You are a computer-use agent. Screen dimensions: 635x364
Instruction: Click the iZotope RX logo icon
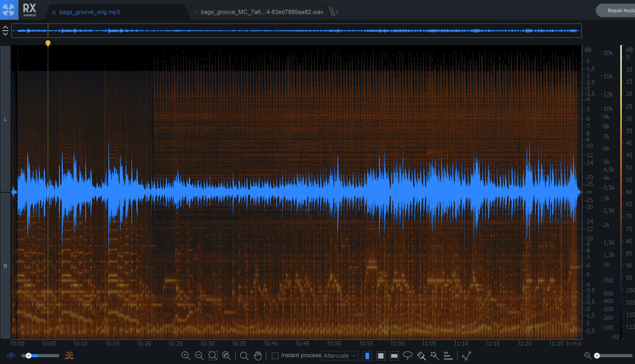[9, 10]
